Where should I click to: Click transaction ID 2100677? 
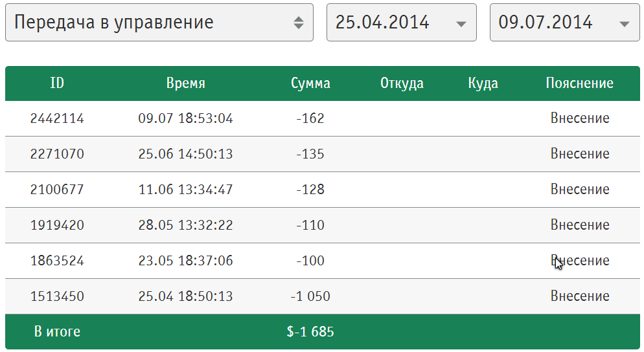point(57,190)
